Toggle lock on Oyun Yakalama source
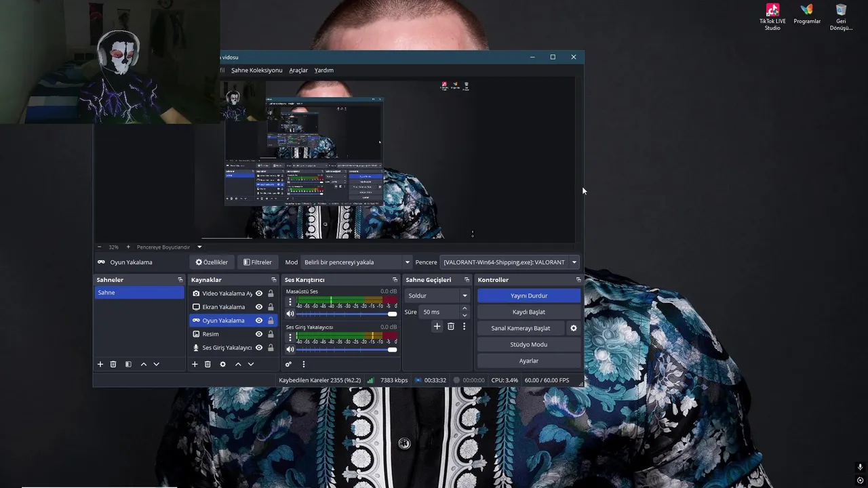This screenshot has height=488, width=868. 271,321
